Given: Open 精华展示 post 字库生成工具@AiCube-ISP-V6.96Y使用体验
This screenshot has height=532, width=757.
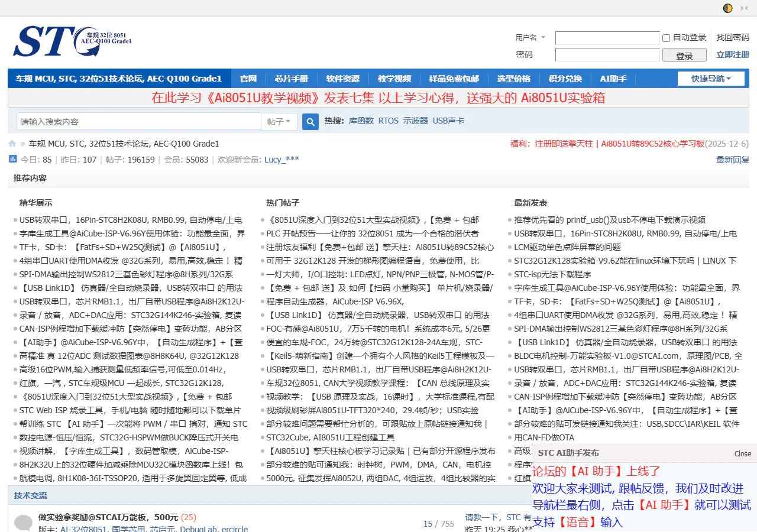Looking at the screenshot, I should [133, 233].
